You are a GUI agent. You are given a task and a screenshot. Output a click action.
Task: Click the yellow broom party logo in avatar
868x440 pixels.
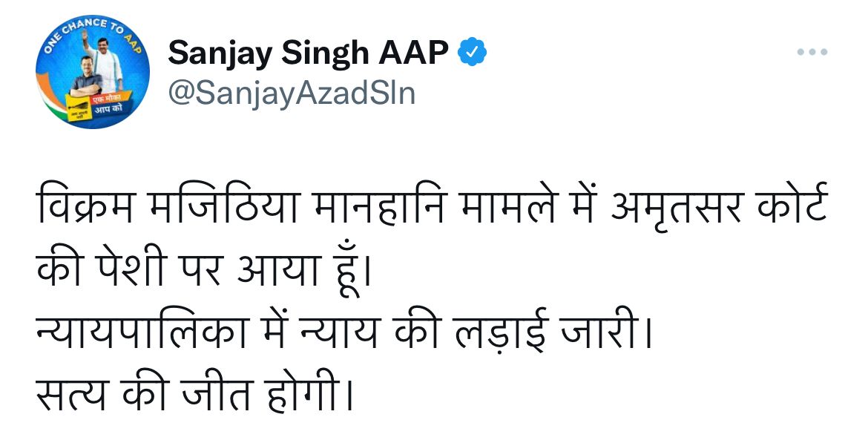[x=79, y=108]
